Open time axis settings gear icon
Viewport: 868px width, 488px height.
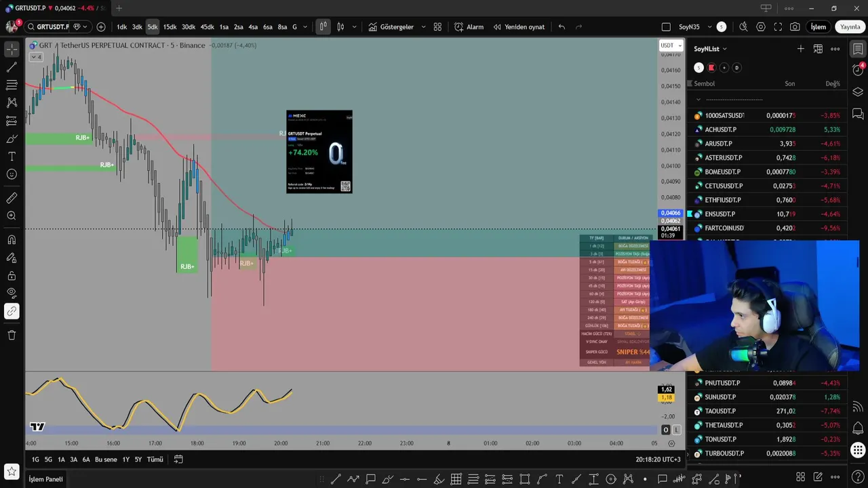click(x=671, y=444)
